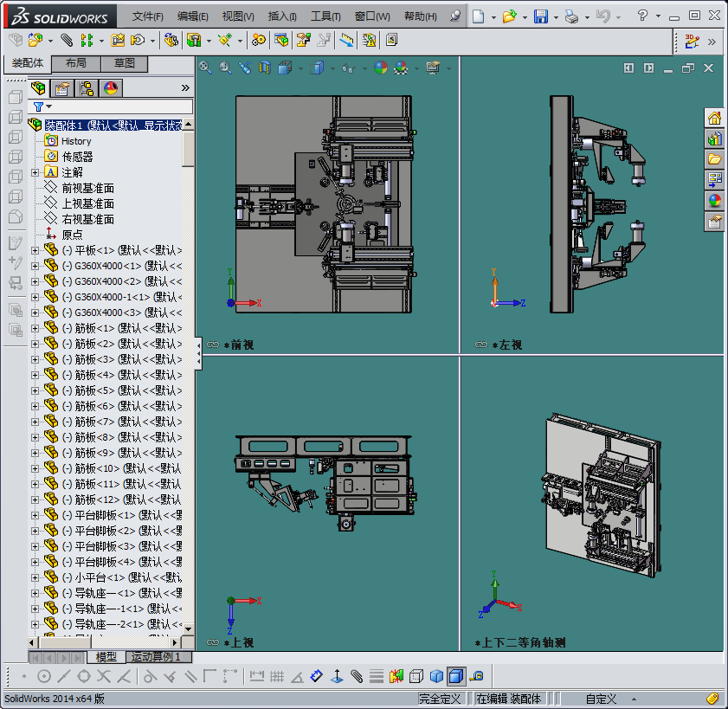This screenshot has height=709, width=728.
Task: Open the SolidWorks Resources home icon in task pane
Action: click(x=714, y=119)
